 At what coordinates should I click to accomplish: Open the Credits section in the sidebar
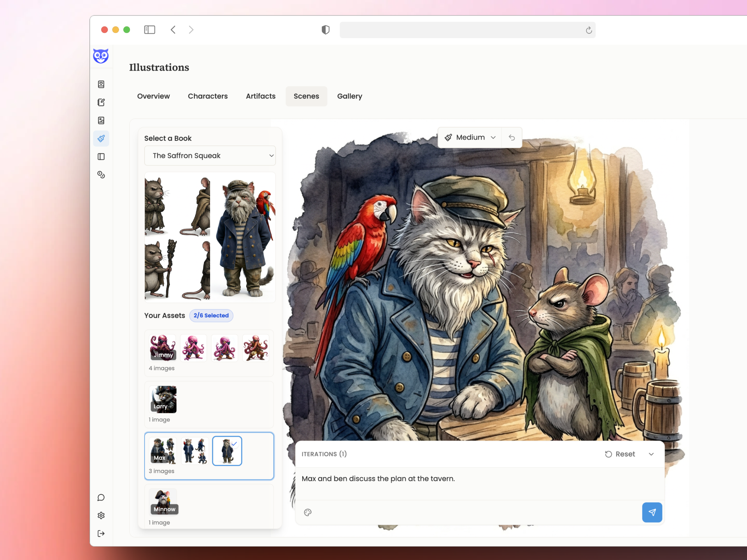[101, 175]
